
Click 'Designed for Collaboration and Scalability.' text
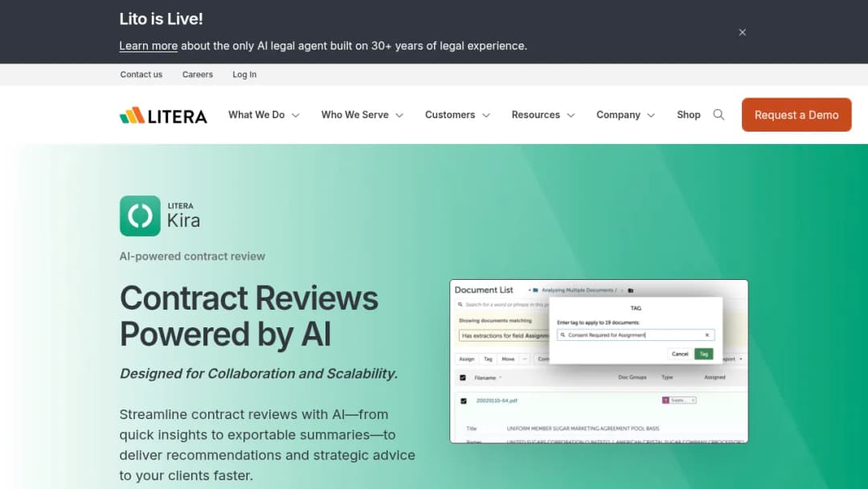259,374
